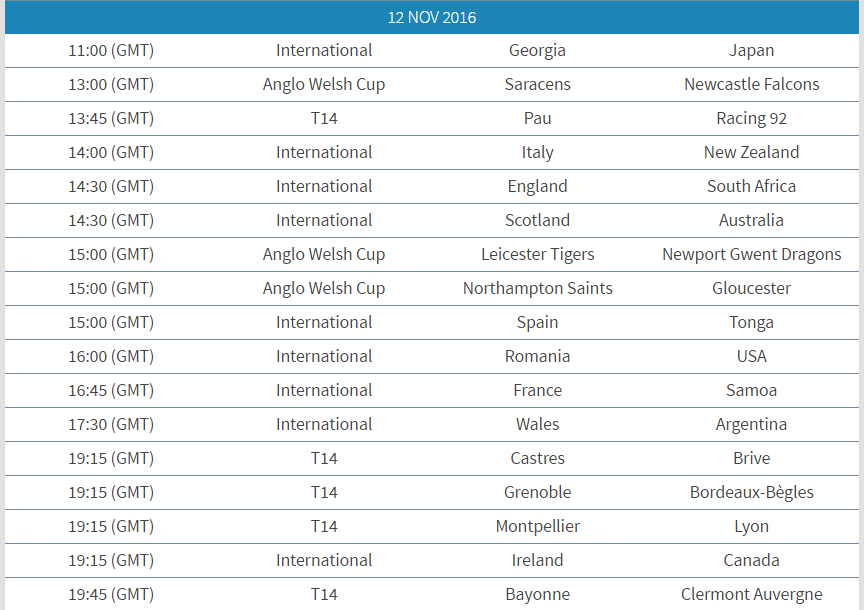Viewport: 864px width, 610px height.
Task: Select the Georgia team name
Action: 537,51
